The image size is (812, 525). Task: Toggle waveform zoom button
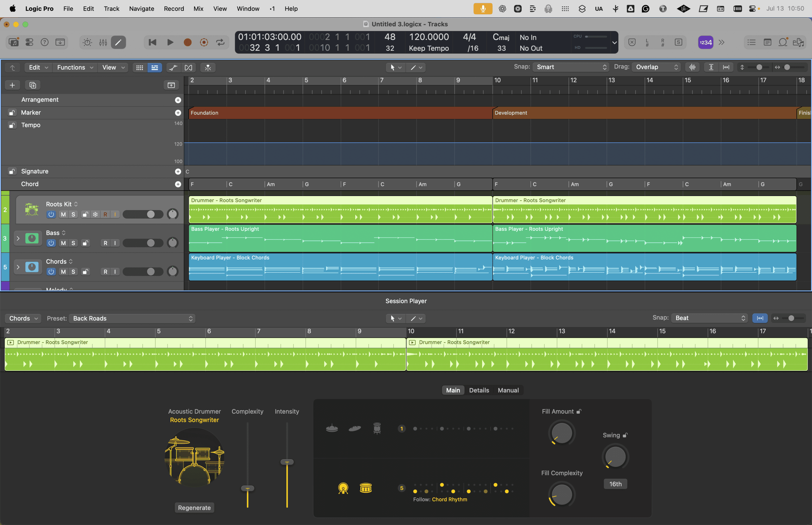692,67
